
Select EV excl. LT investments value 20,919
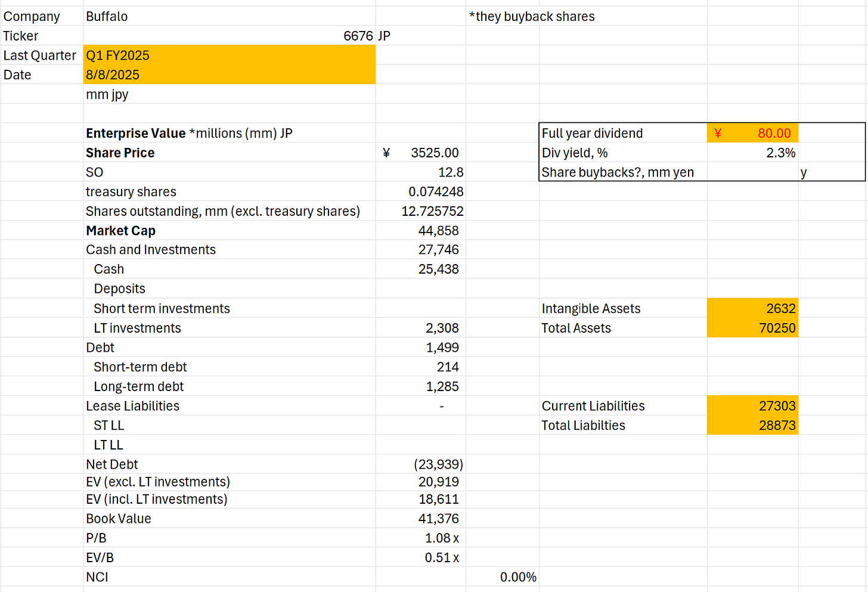coord(439,482)
